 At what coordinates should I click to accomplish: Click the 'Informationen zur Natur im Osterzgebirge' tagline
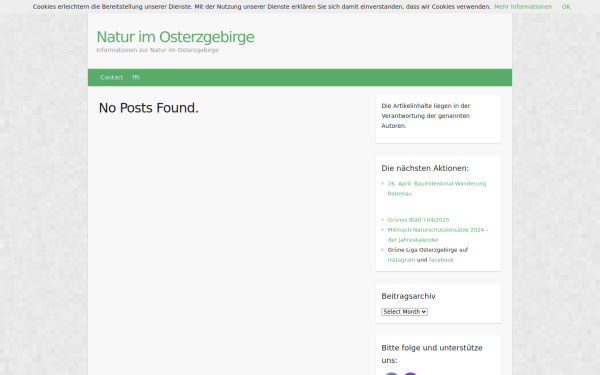[x=157, y=50]
